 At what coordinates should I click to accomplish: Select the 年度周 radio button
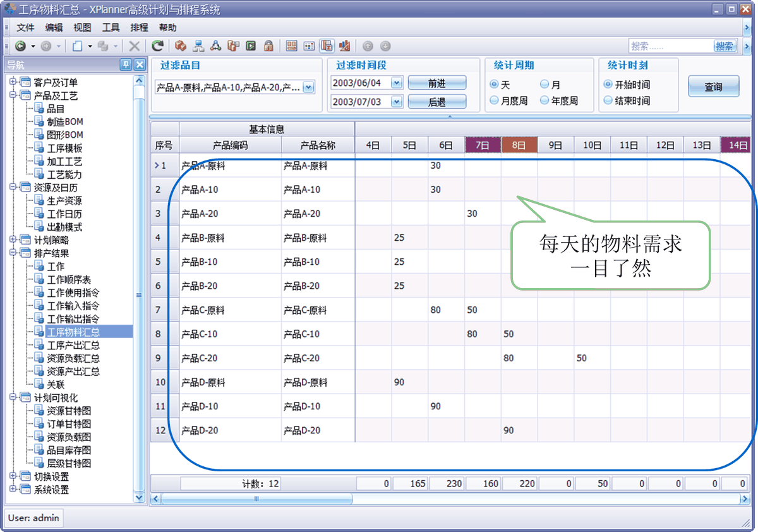[x=544, y=100]
